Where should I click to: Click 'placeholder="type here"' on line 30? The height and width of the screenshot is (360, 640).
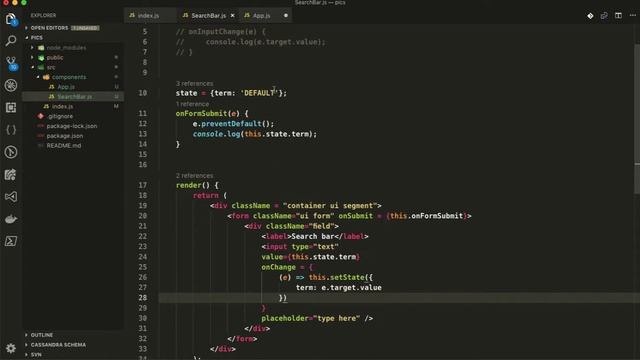[311, 318]
